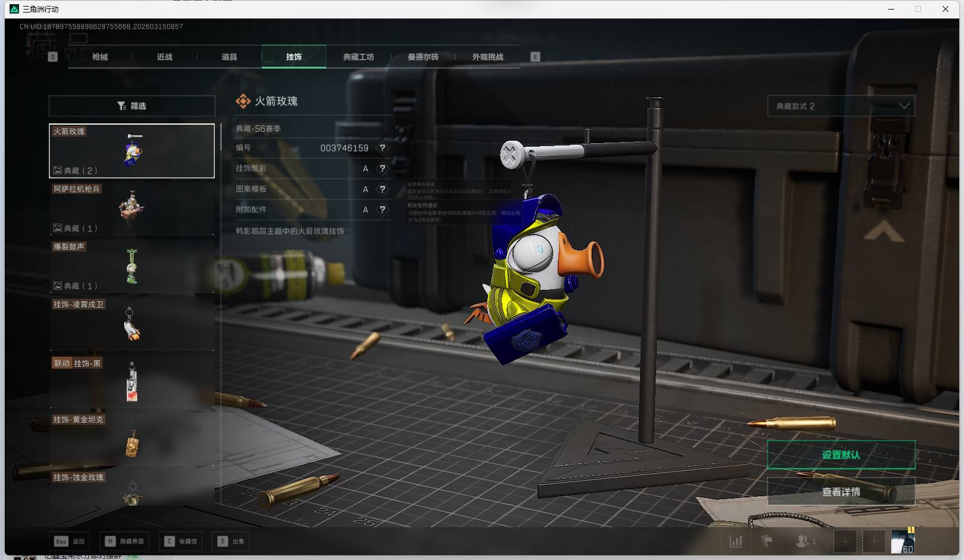
Task: Click the help icon beside 附加配件
Action: pyautogui.click(x=382, y=210)
